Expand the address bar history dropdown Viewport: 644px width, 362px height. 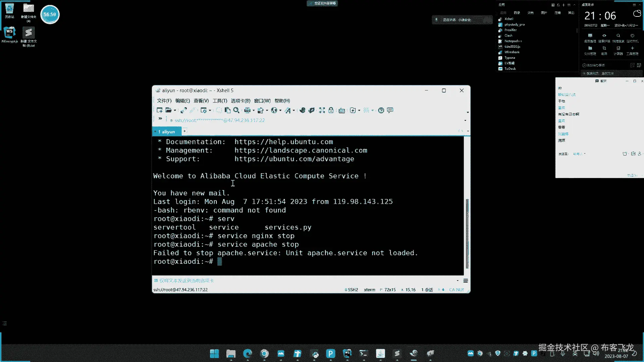coord(465,120)
